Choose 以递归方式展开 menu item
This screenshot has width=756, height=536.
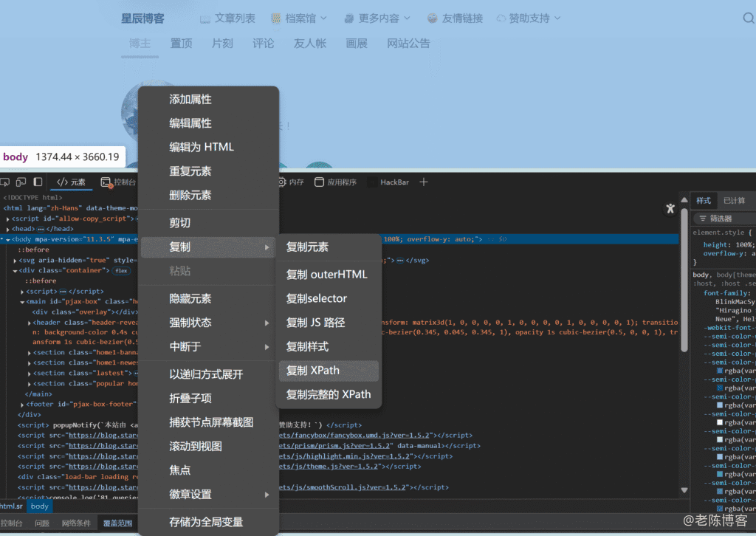(209, 374)
